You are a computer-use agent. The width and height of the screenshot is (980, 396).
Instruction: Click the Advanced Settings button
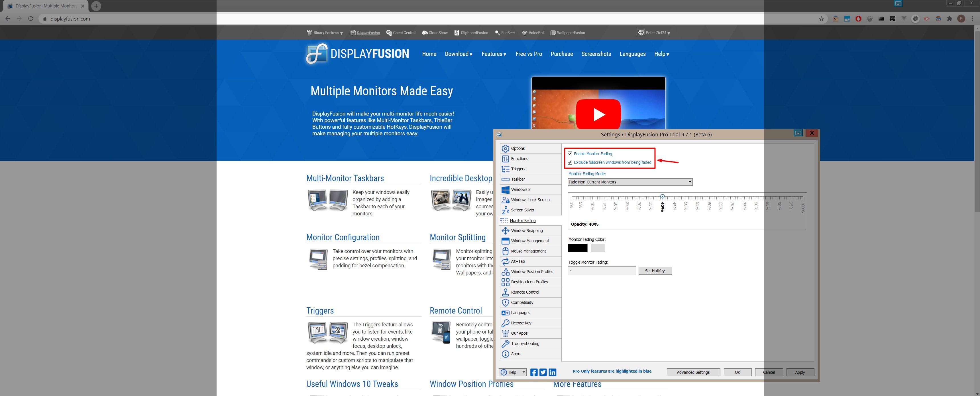pos(693,372)
